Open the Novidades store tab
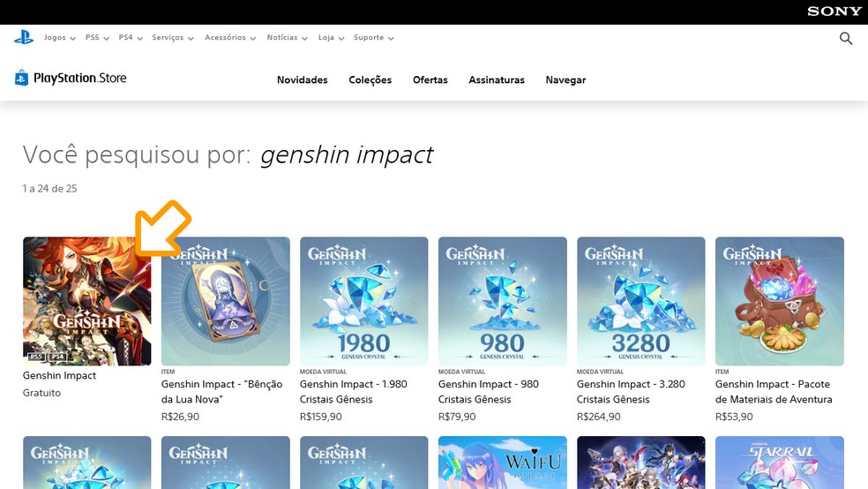Screen dimensions: 868x489 tap(303, 79)
